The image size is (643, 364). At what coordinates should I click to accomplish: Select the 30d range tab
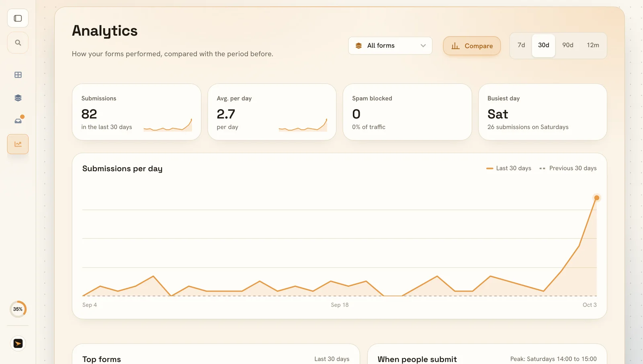tap(543, 45)
